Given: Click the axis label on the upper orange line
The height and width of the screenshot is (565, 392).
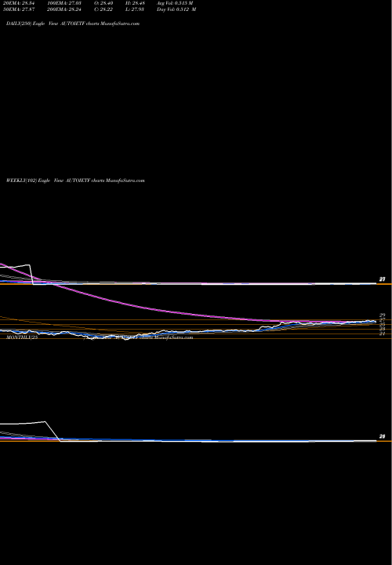Looking at the screenshot, I should pos(383,279).
